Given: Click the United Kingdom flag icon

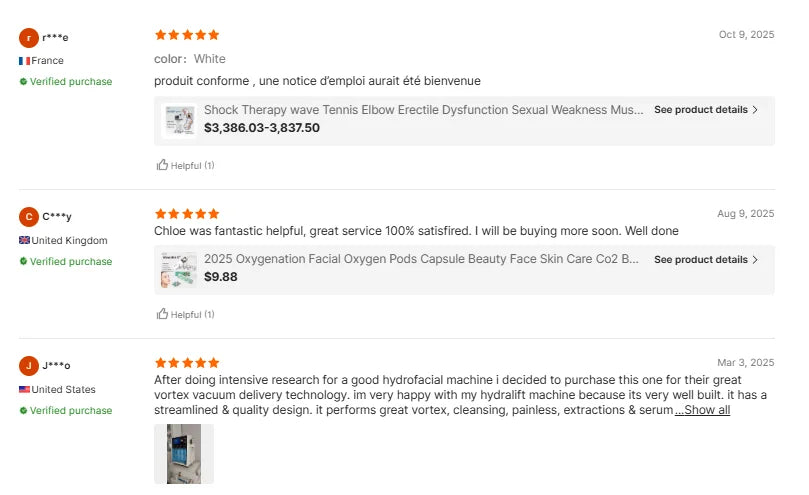Looking at the screenshot, I should tap(24, 241).
